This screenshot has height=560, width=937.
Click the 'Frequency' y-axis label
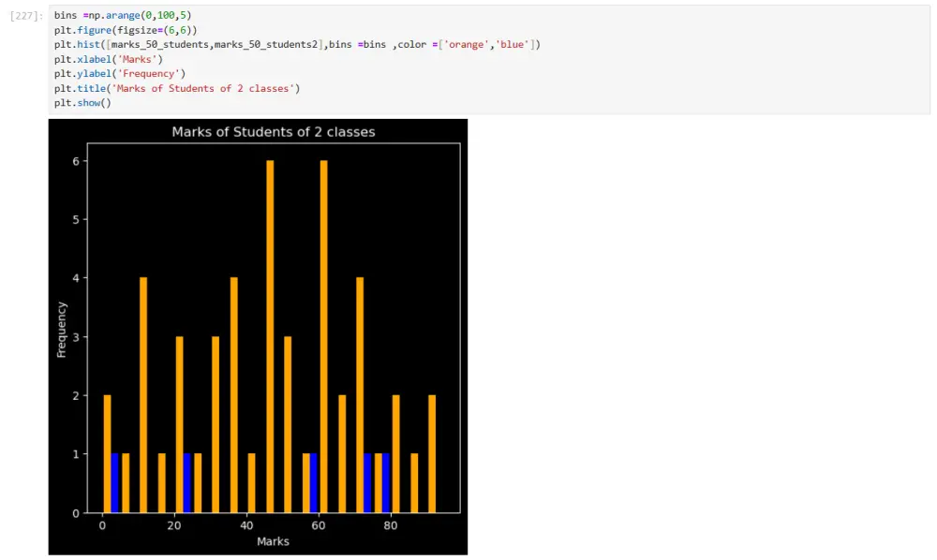point(62,330)
